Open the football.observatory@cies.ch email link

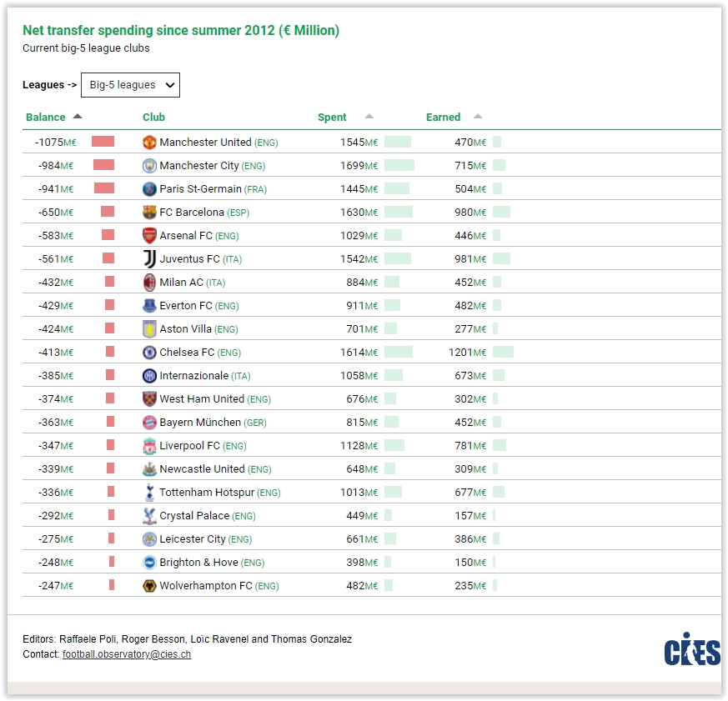[x=127, y=654]
